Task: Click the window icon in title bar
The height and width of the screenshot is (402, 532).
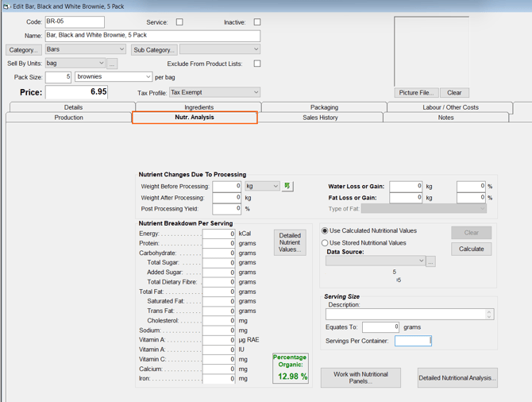Action: pyautogui.click(x=6, y=6)
